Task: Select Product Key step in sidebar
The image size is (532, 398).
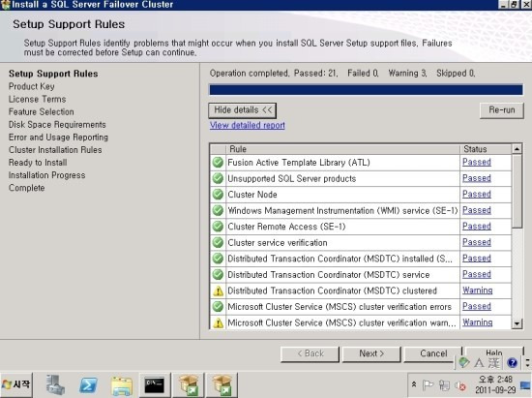Action: [32, 86]
